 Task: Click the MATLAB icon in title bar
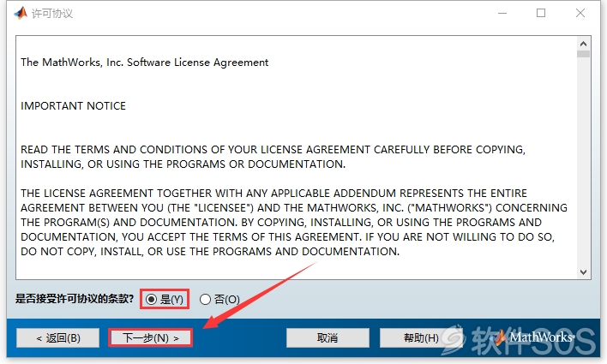coord(21,13)
